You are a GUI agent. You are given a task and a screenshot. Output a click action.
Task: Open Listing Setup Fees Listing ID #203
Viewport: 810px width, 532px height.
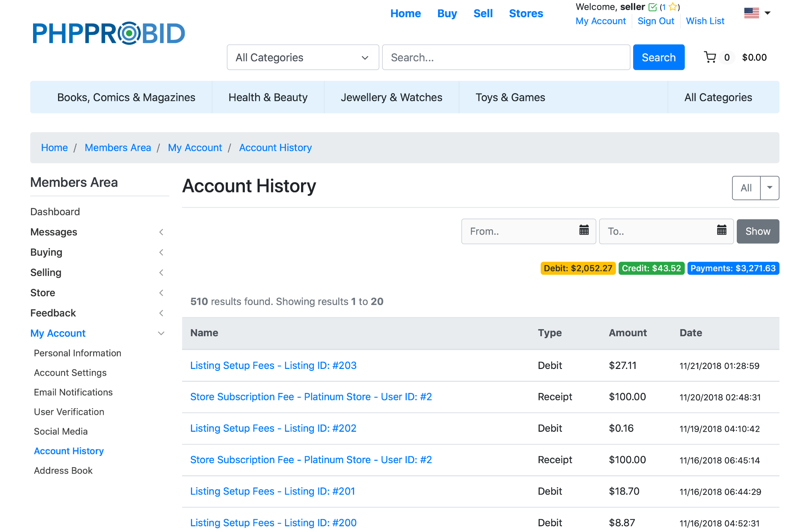click(273, 365)
